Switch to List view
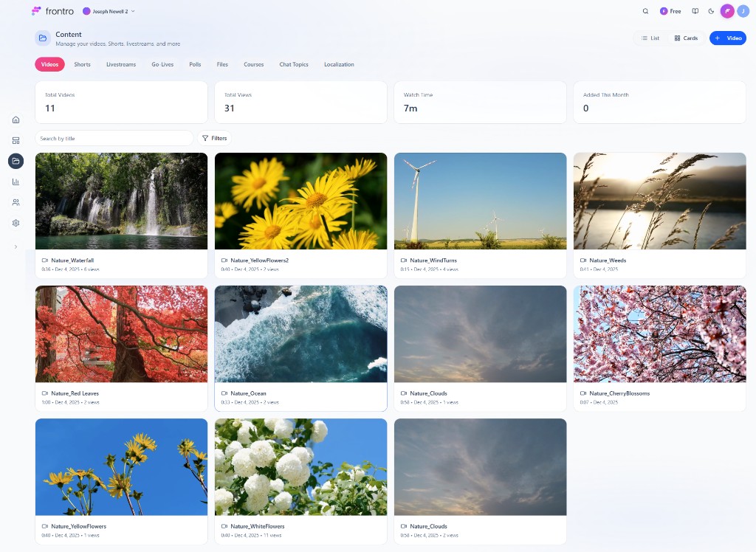756x552 pixels. [x=650, y=38]
